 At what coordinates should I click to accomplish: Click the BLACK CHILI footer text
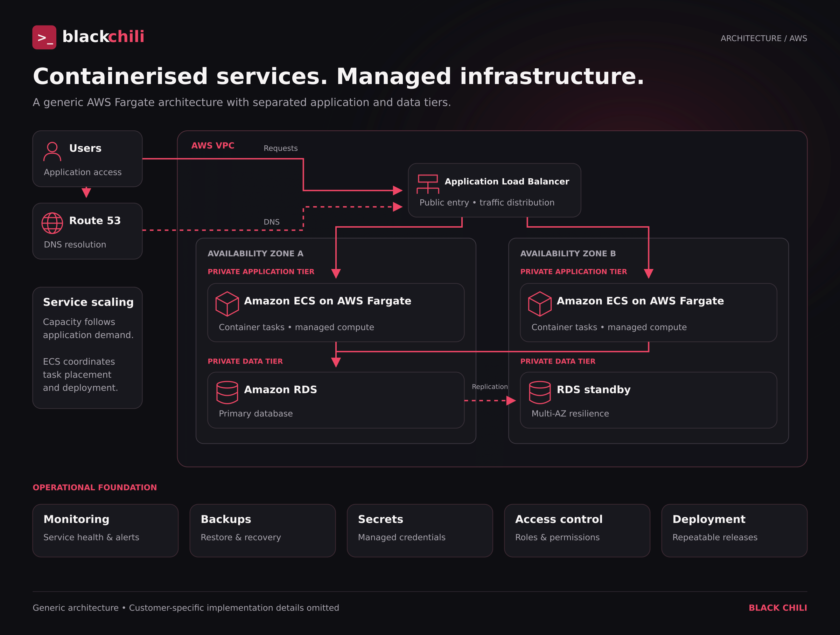(x=778, y=608)
